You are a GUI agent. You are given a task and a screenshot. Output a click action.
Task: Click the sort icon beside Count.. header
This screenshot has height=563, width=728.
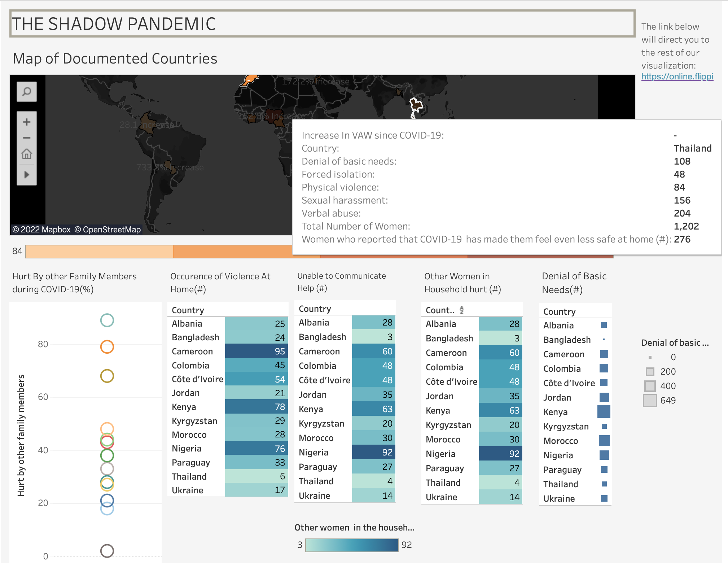(461, 310)
